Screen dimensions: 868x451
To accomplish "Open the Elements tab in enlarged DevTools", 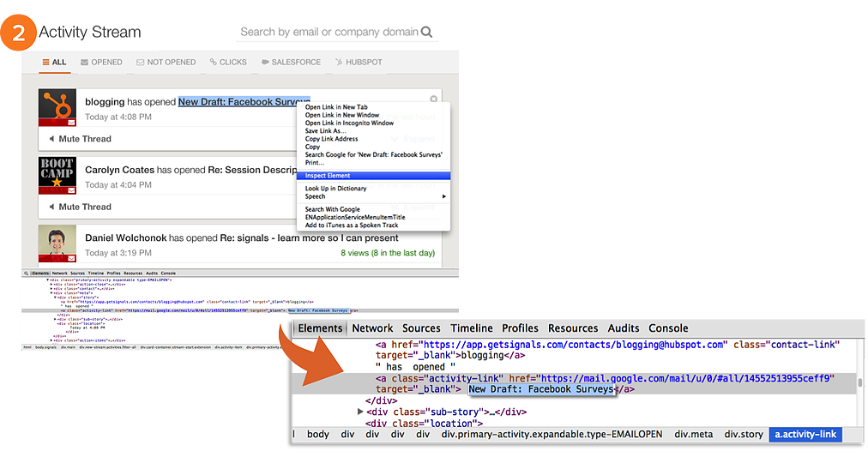I will pyautogui.click(x=320, y=328).
